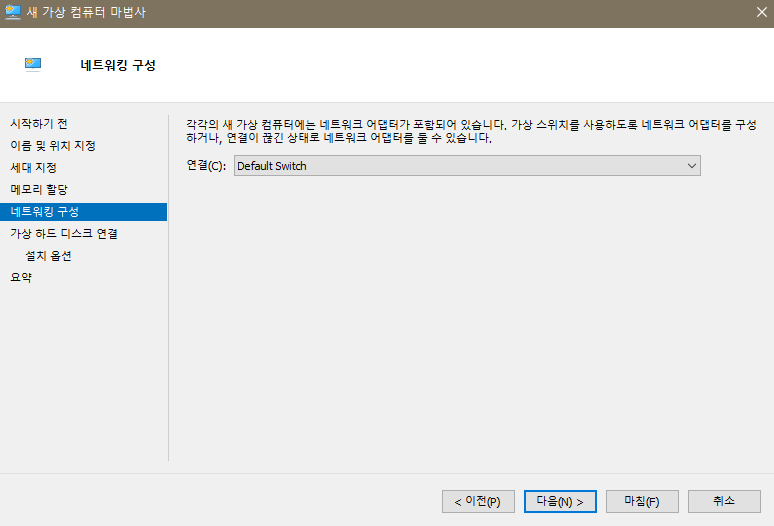Click the 연결(C): label

[206, 165]
